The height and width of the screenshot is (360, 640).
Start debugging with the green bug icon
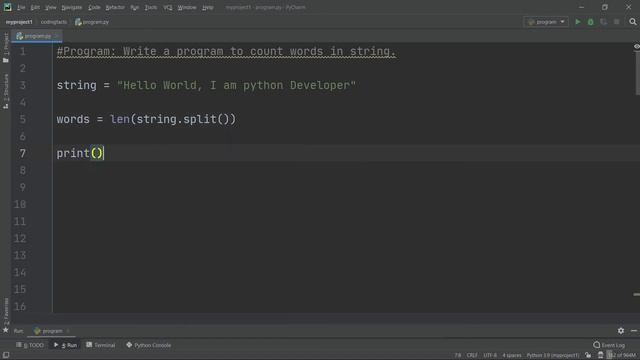[x=591, y=22]
